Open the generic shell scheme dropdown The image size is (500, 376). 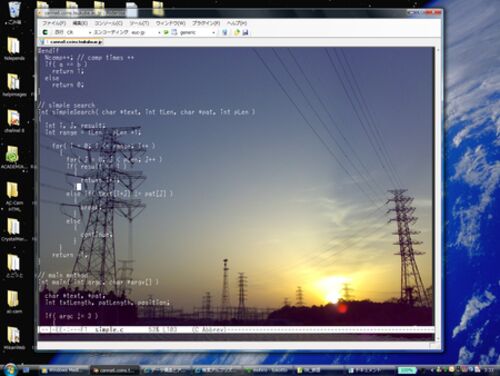pos(197,32)
